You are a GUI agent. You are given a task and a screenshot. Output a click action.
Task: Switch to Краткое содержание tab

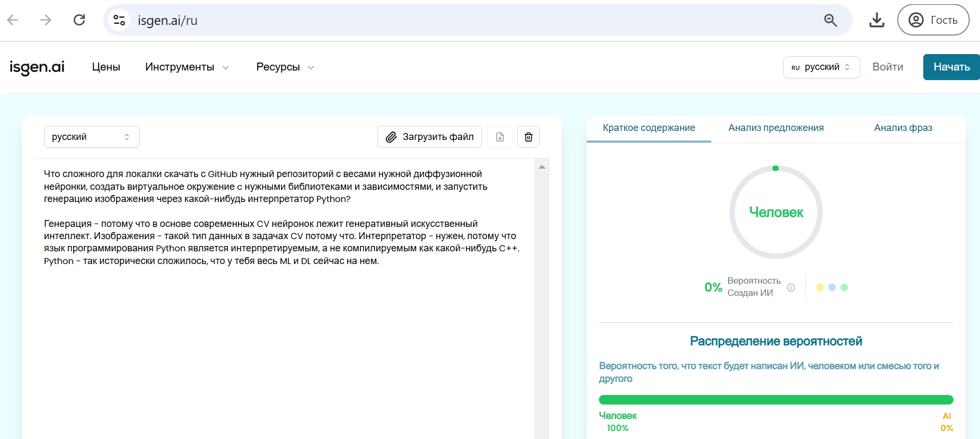pyautogui.click(x=649, y=128)
